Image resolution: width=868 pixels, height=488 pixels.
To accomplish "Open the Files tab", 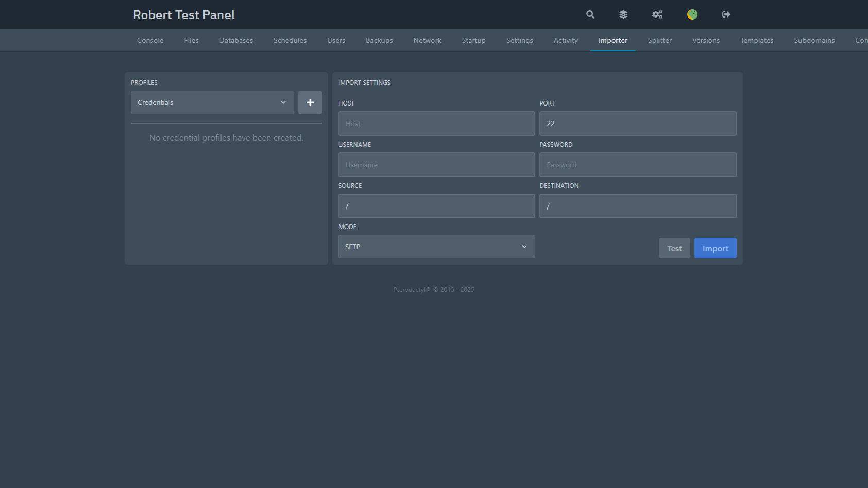I will pyautogui.click(x=191, y=40).
